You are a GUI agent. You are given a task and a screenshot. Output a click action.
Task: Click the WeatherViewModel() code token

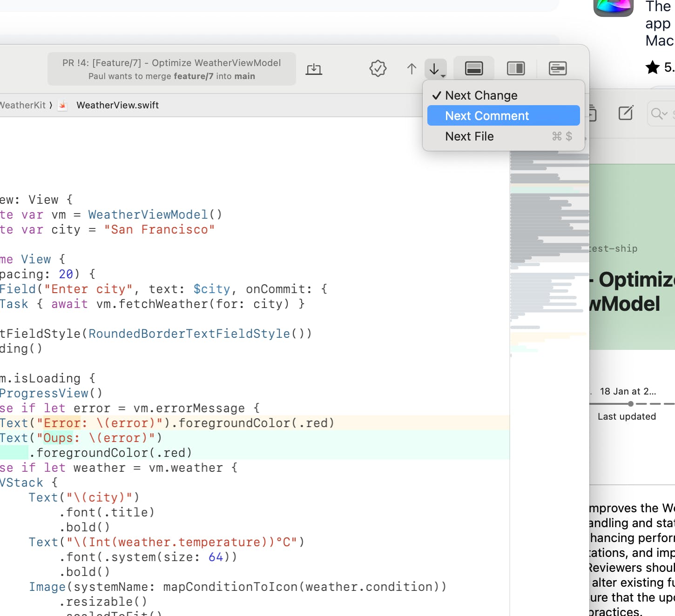(155, 214)
